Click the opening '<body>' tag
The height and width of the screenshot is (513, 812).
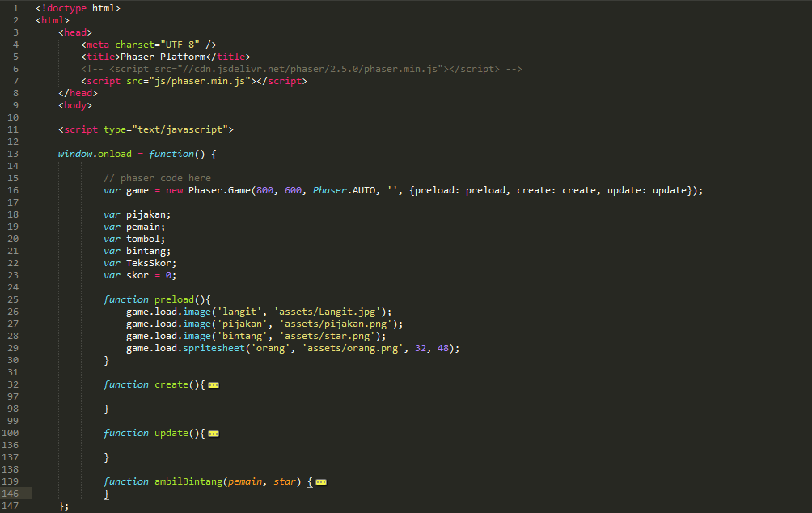coord(75,105)
